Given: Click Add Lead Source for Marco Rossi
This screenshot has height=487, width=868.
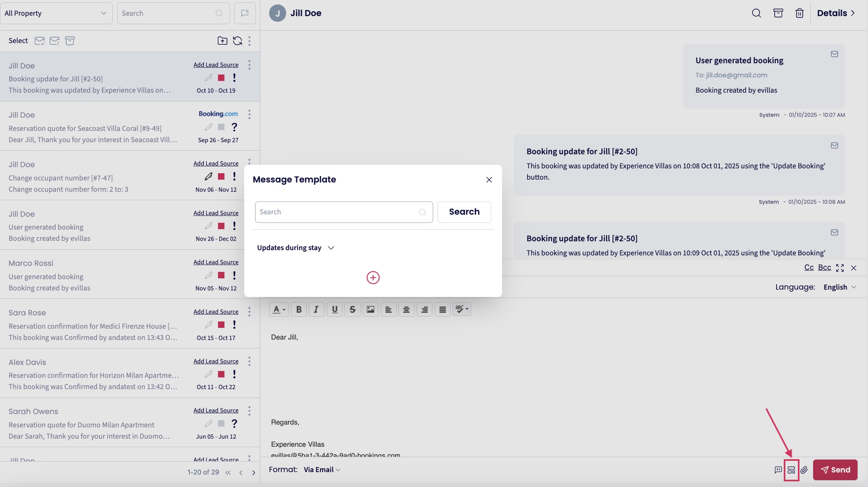Looking at the screenshot, I should [216, 262].
